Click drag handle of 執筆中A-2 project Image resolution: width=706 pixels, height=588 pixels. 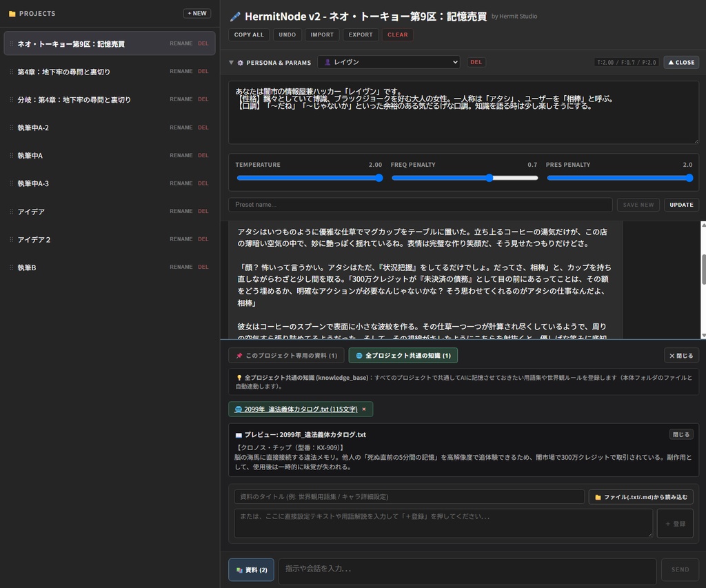(11, 128)
